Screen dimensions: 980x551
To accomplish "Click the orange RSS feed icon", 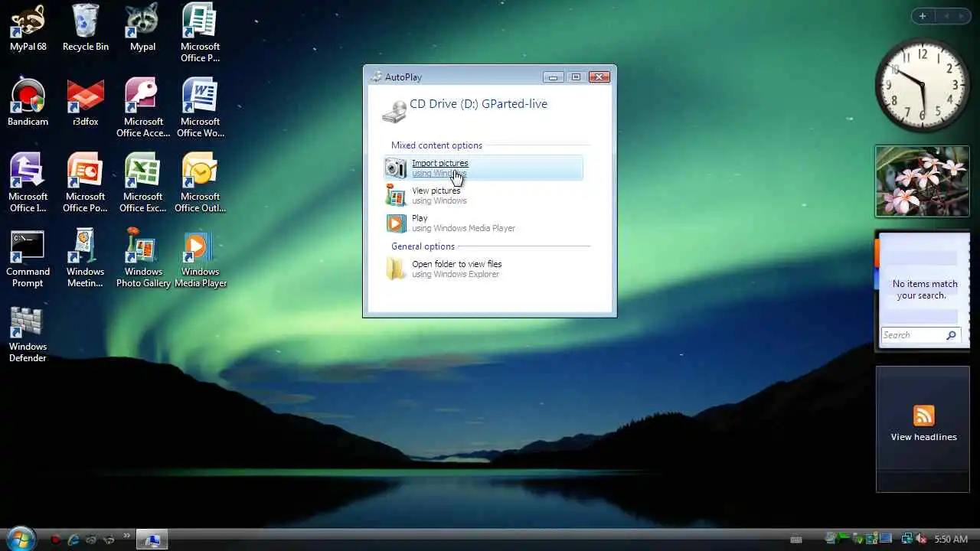I will (x=924, y=416).
